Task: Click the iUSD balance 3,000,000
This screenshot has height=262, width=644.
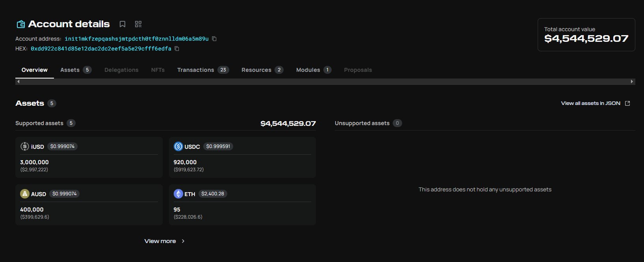Action: pos(34,162)
